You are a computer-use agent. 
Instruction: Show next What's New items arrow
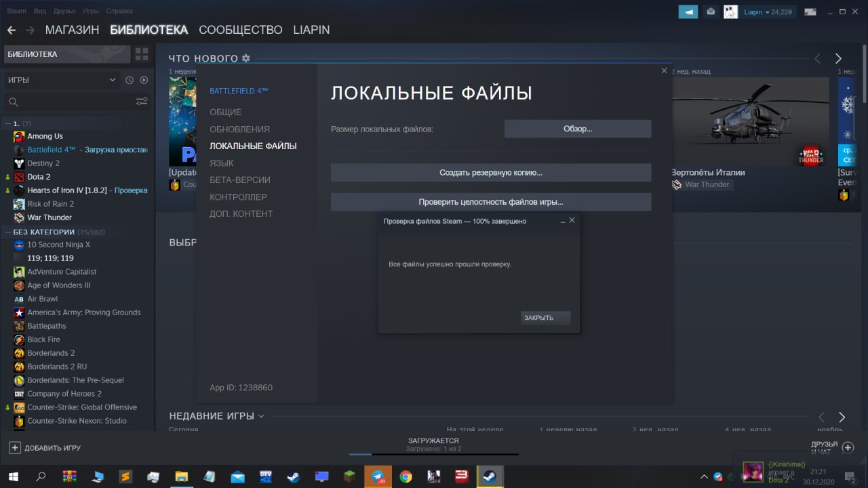coord(838,58)
